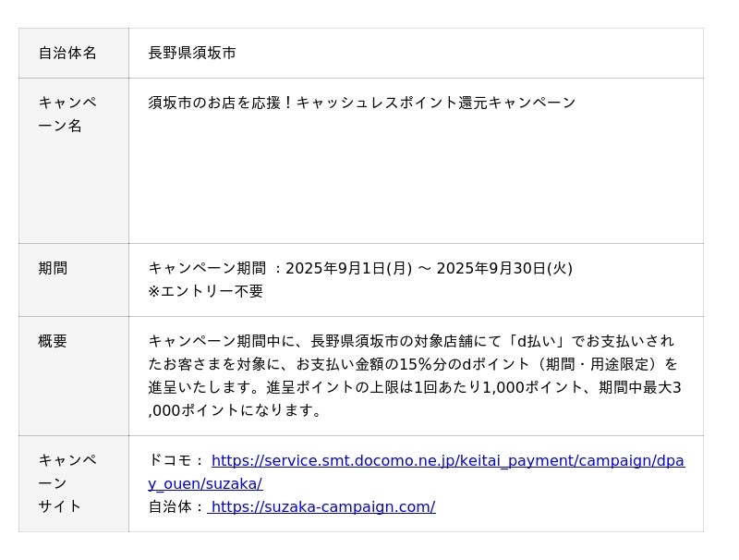Click the ドコモ： label
This screenshot has width=739, height=560.
point(176,460)
